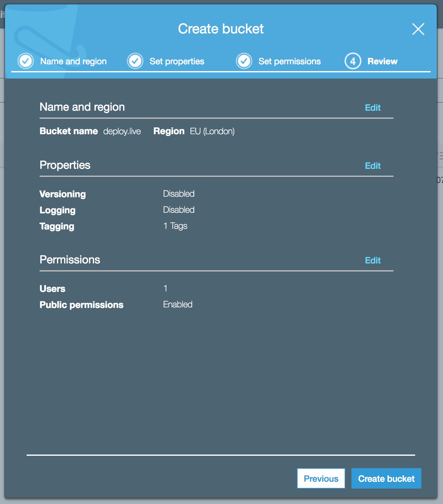Image resolution: width=443 pixels, height=504 pixels.
Task: Click the Set permissions checkmark icon
Action: pyautogui.click(x=244, y=61)
